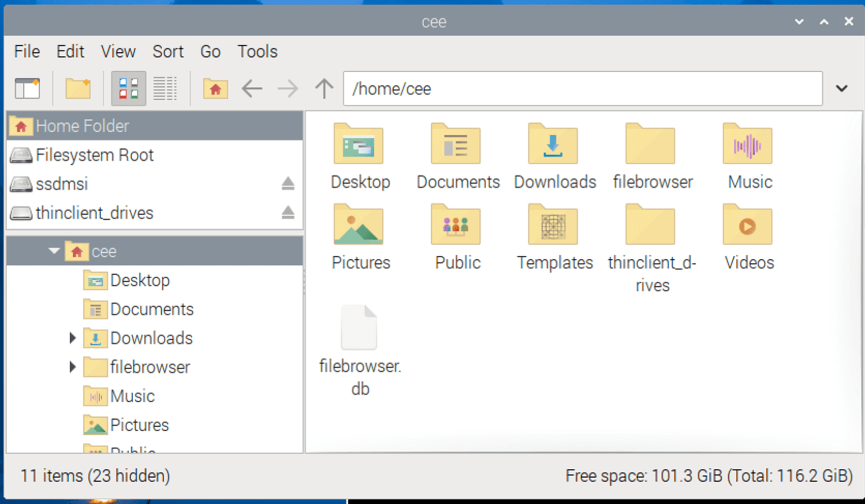Toggle icon view mode in the toolbar

click(128, 88)
